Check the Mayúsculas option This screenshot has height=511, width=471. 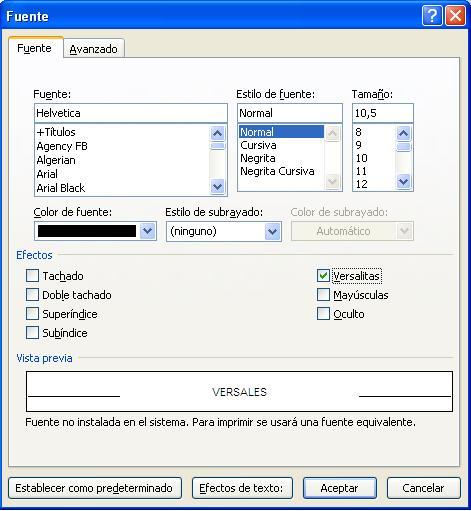pyautogui.click(x=323, y=295)
